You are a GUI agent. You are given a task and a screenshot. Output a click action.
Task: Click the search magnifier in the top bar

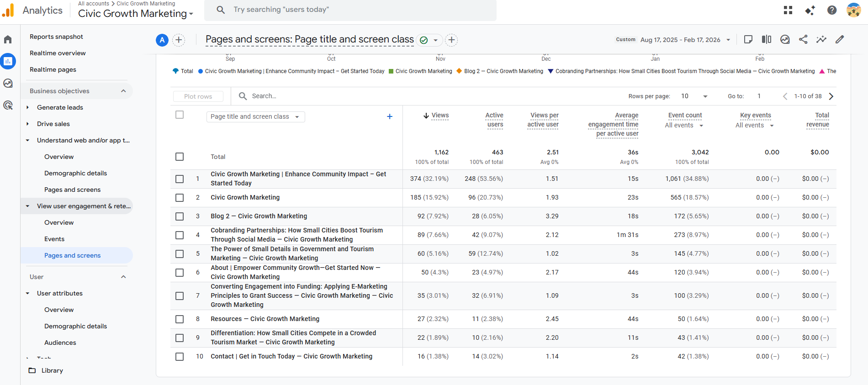click(221, 10)
